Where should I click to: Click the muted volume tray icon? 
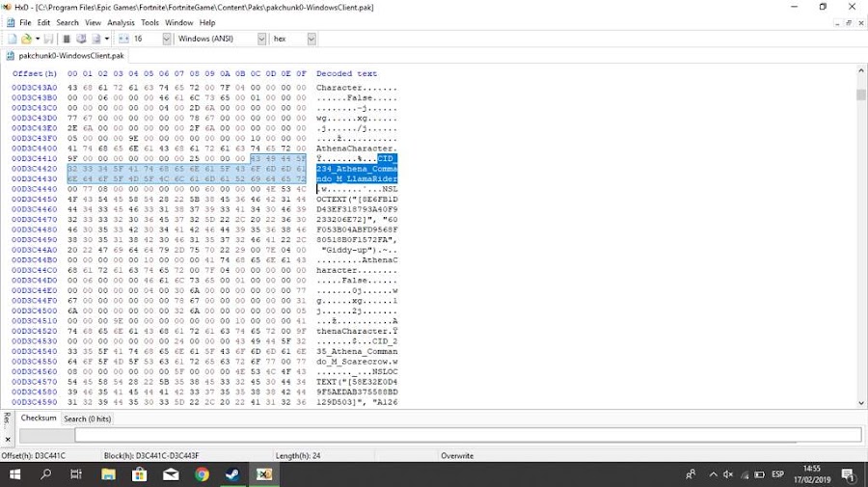[728, 474]
